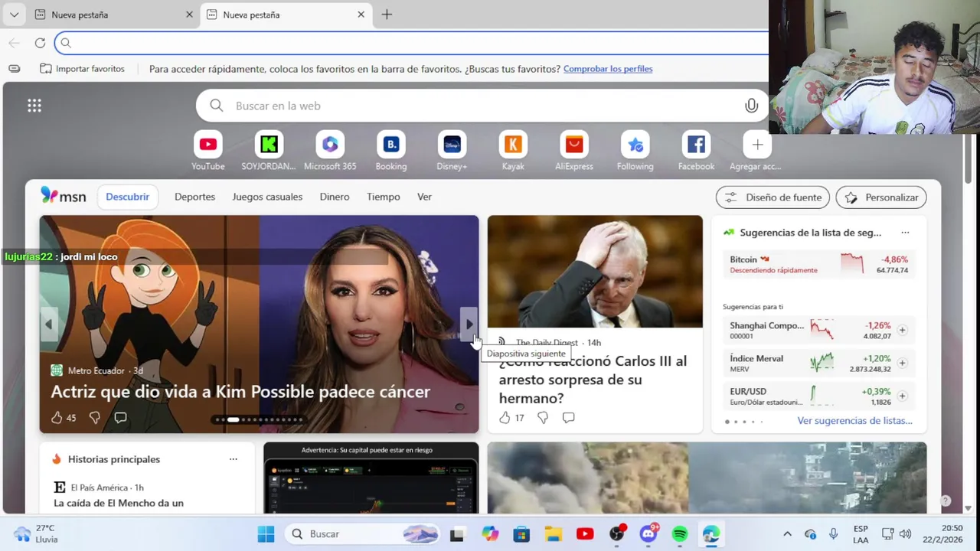This screenshot has height=551, width=980.
Task: Open File Explorer from the taskbar
Action: (x=553, y=534)
